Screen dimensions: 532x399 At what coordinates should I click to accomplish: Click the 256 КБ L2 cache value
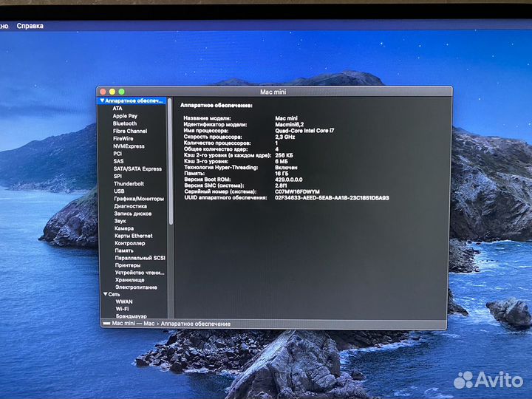click(x=284, y=155)
